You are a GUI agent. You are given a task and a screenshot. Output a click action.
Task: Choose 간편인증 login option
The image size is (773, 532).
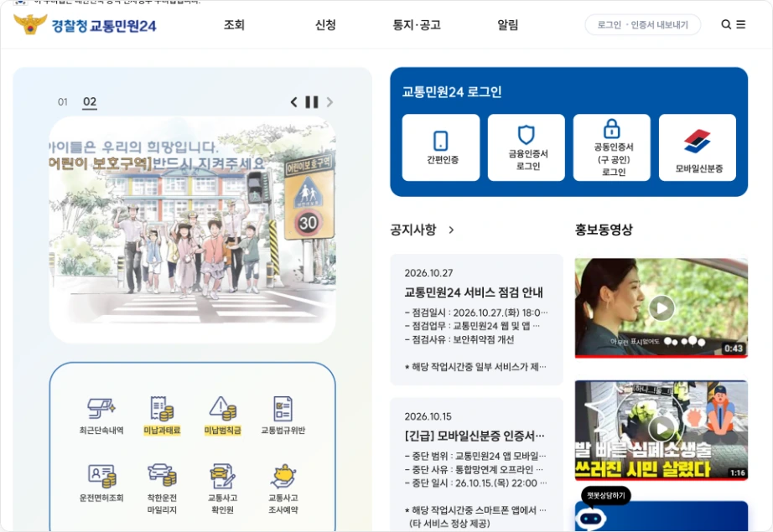441,147
